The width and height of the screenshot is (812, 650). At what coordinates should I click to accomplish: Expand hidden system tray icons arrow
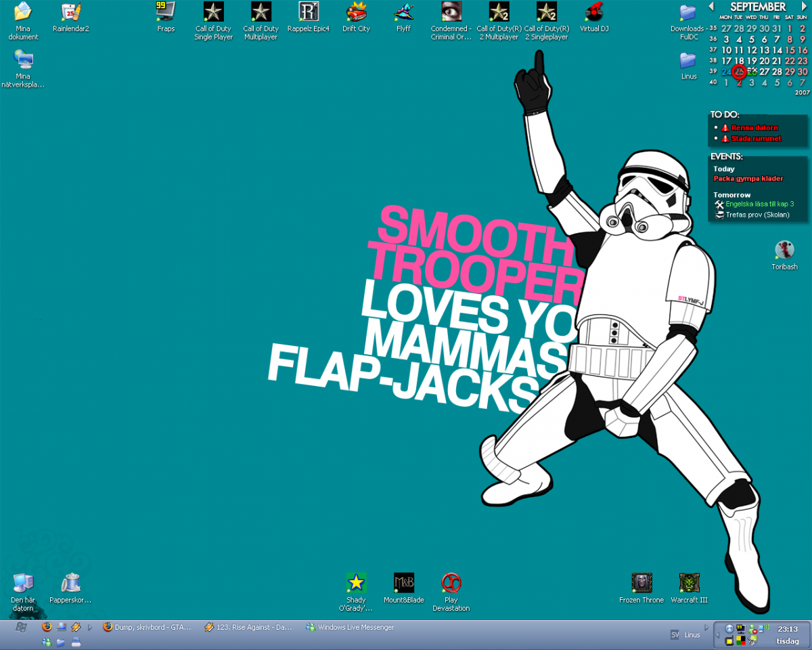coord(717,635)
